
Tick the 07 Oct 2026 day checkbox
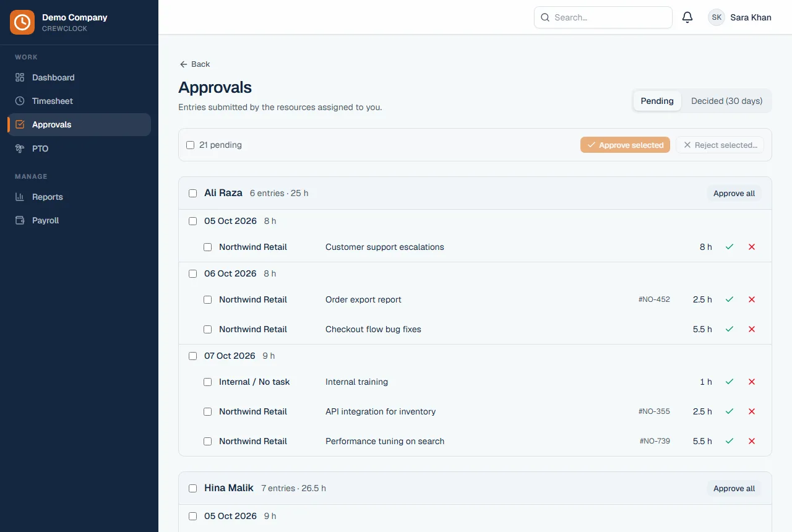tap(193, 356)
